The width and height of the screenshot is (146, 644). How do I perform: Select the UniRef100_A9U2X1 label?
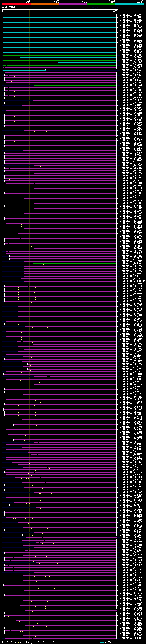(131, 77)
